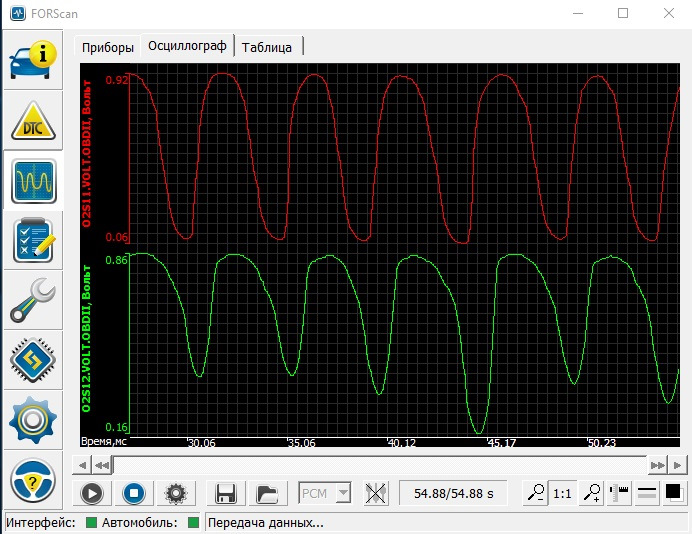692x534 pixels.
Task: Click the timeline scrollbar track
Action: (x=380, y=465)
